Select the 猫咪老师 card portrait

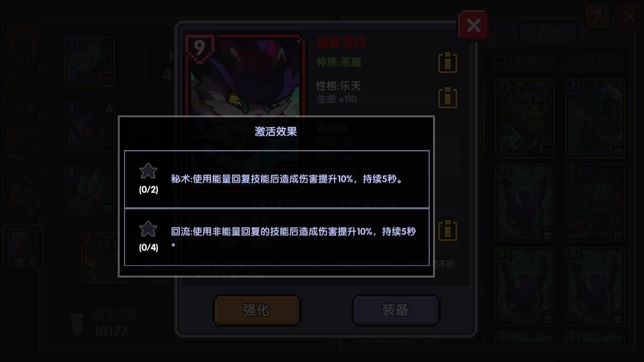coord(246,111)
